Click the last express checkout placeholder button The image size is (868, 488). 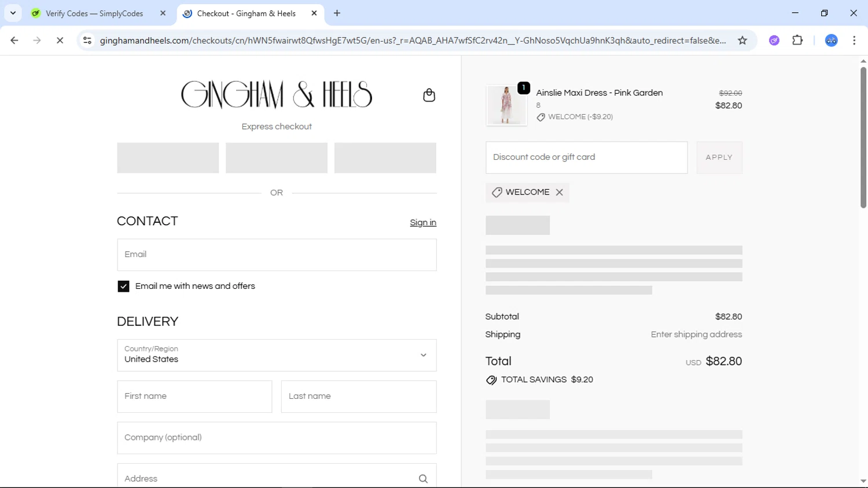point(385,158)
